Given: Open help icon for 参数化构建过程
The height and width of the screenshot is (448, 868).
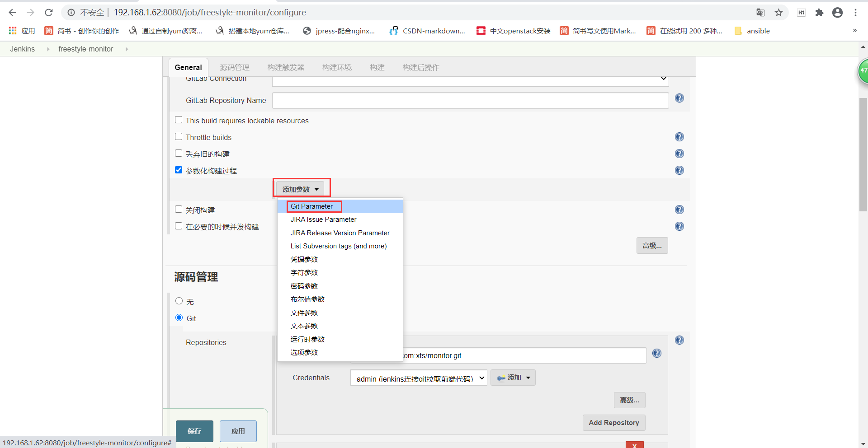Looking at the screenshot, I should 679,170.
